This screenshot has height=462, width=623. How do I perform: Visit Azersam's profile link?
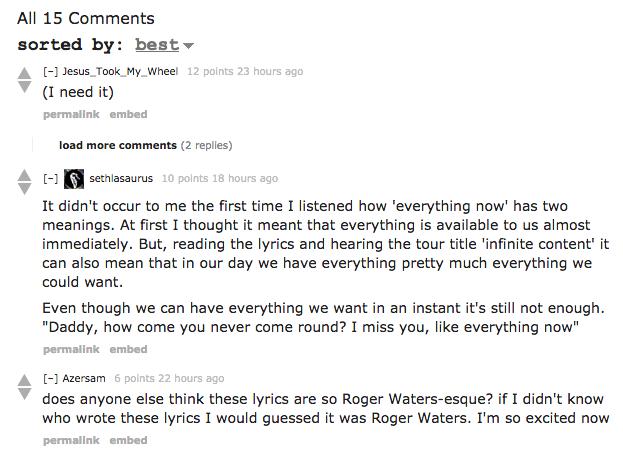tap(84, 378)
